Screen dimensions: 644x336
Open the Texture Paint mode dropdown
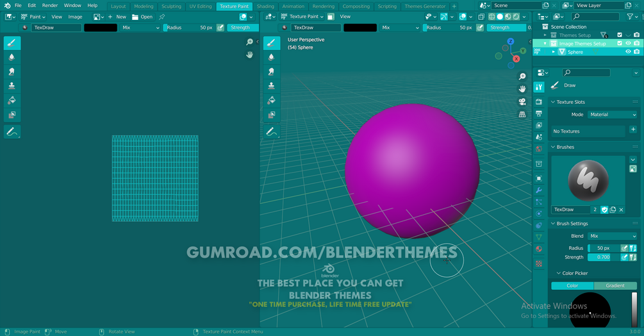point(302,17)
